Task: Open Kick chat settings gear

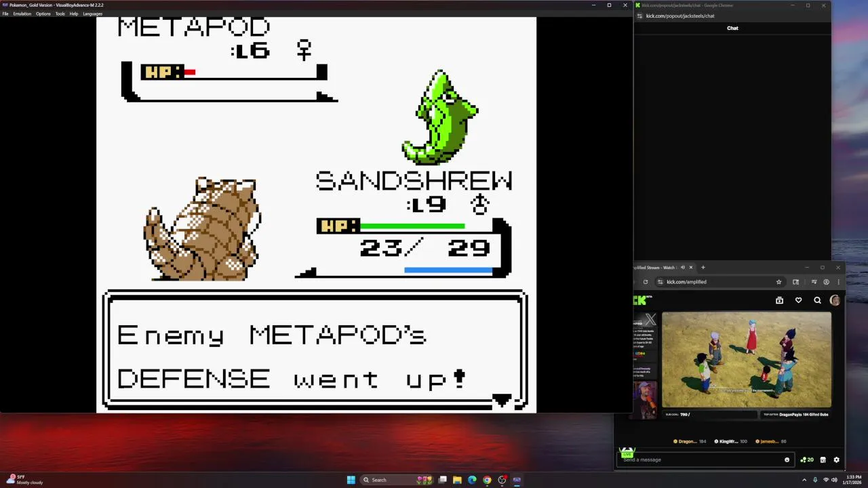Action: point(836,460)
